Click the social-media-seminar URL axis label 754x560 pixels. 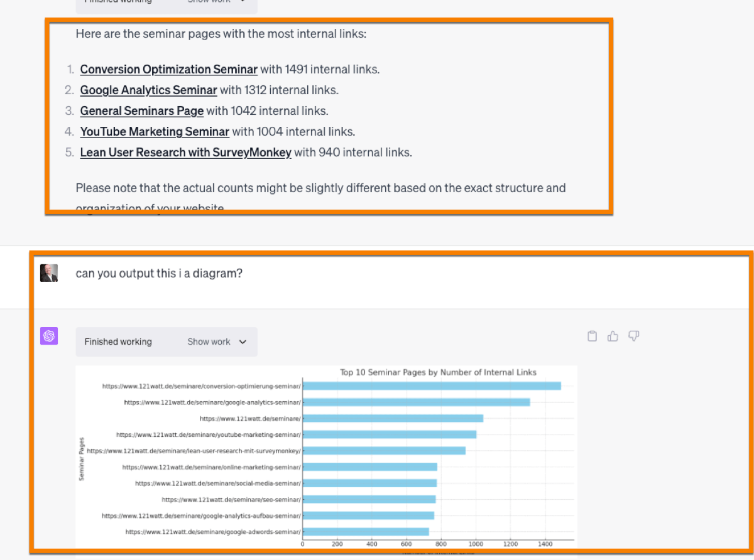[217, 483]
